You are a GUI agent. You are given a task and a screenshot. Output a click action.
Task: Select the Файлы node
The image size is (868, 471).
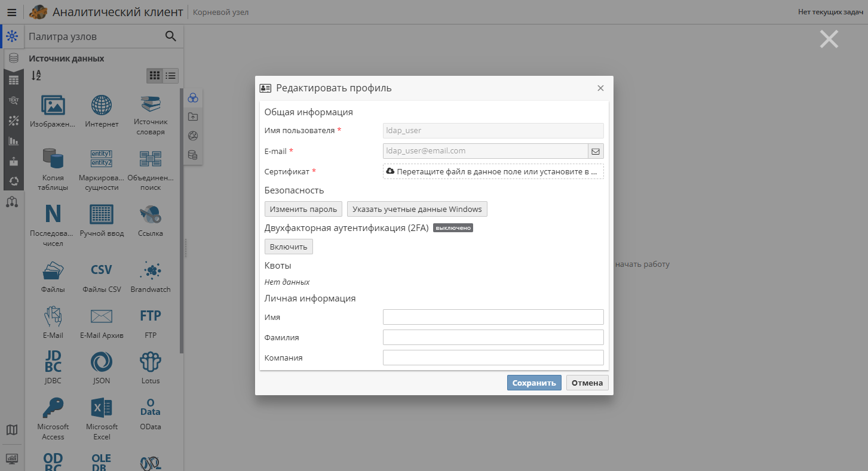(53, 277)
